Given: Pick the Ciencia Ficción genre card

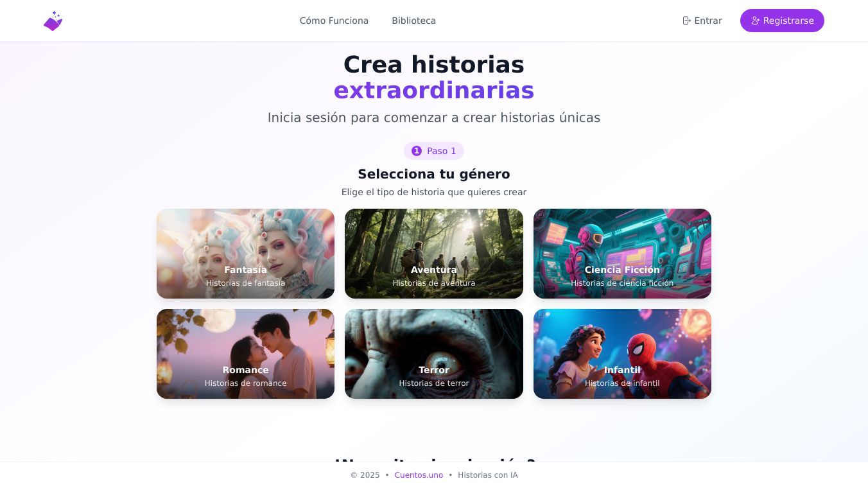Looking at the screenshot, I should tap(622, 254).
